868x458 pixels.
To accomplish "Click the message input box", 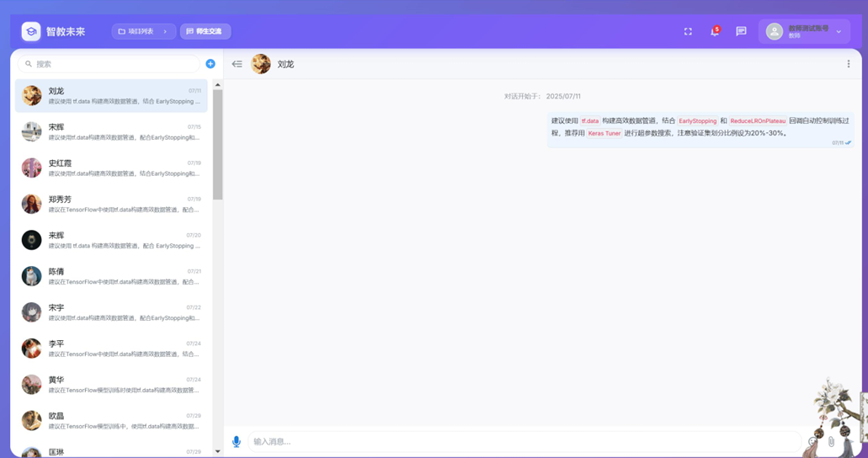I will tap(522, 441).
